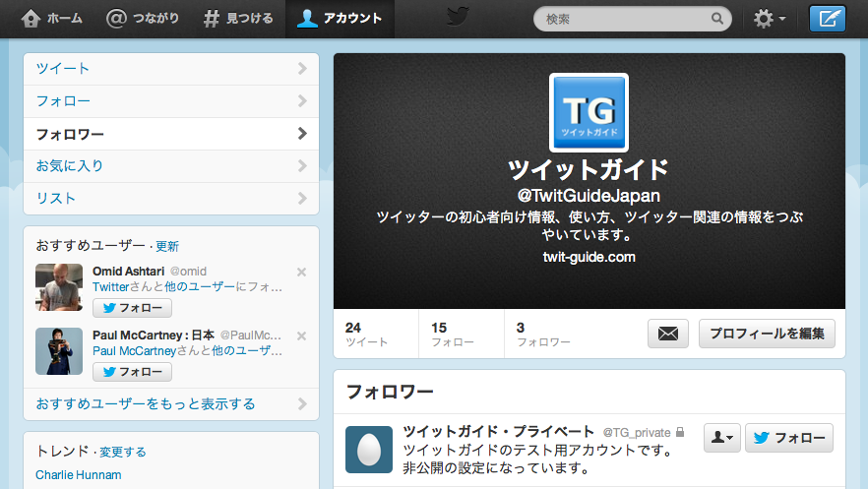Click the @TG_private handle

pos(637,433)
